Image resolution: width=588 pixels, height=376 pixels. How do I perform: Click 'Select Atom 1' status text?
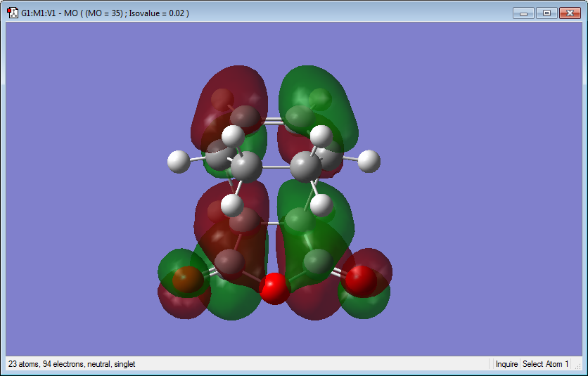pos(545,364)
